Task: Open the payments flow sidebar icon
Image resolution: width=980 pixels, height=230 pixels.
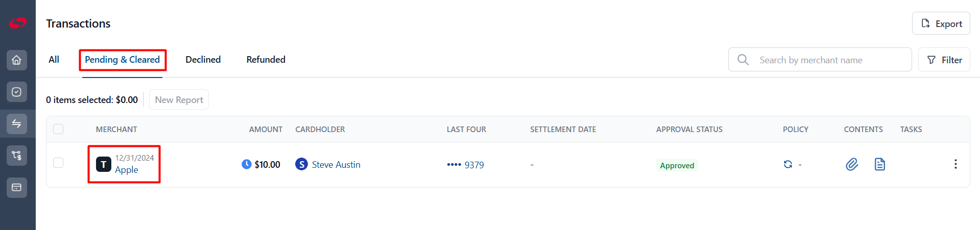Action: click(x=16, y=156)
